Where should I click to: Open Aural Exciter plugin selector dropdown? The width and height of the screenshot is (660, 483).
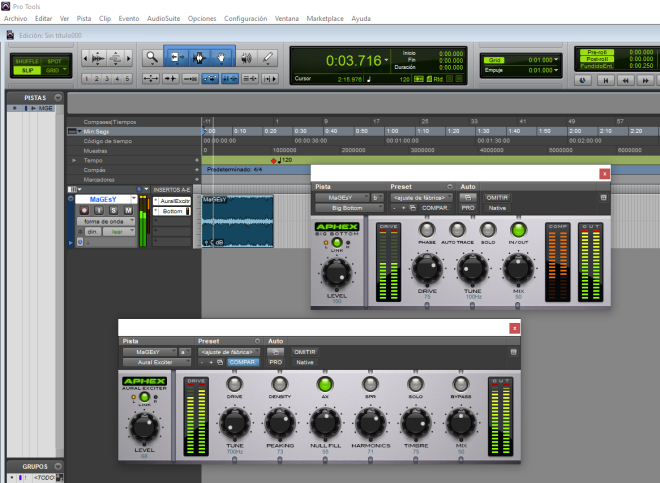coord(157,362)
